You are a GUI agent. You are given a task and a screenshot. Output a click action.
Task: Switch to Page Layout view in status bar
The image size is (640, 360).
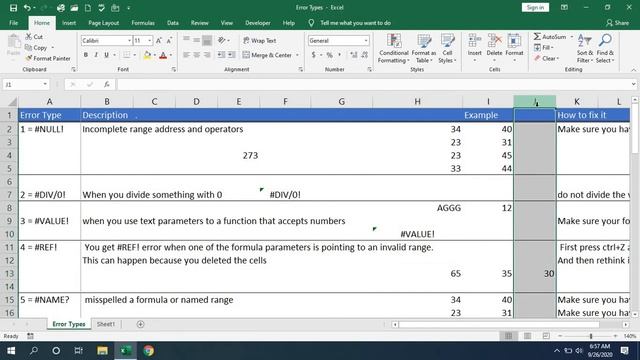coord(527,336)
